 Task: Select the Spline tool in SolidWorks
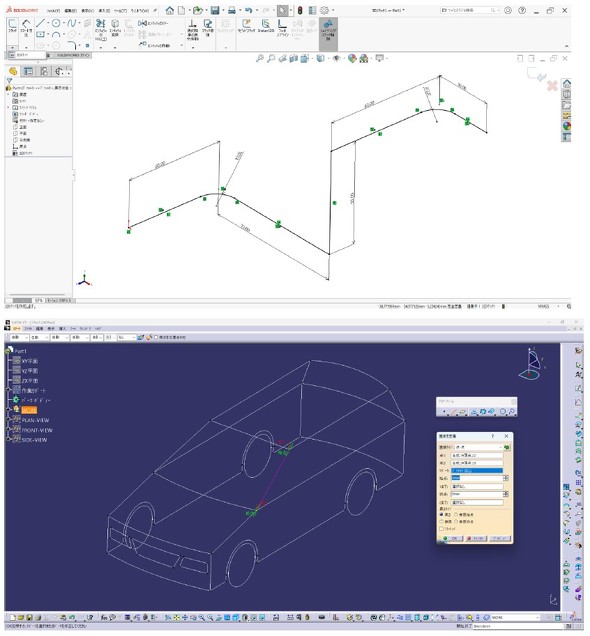[71, 24]
